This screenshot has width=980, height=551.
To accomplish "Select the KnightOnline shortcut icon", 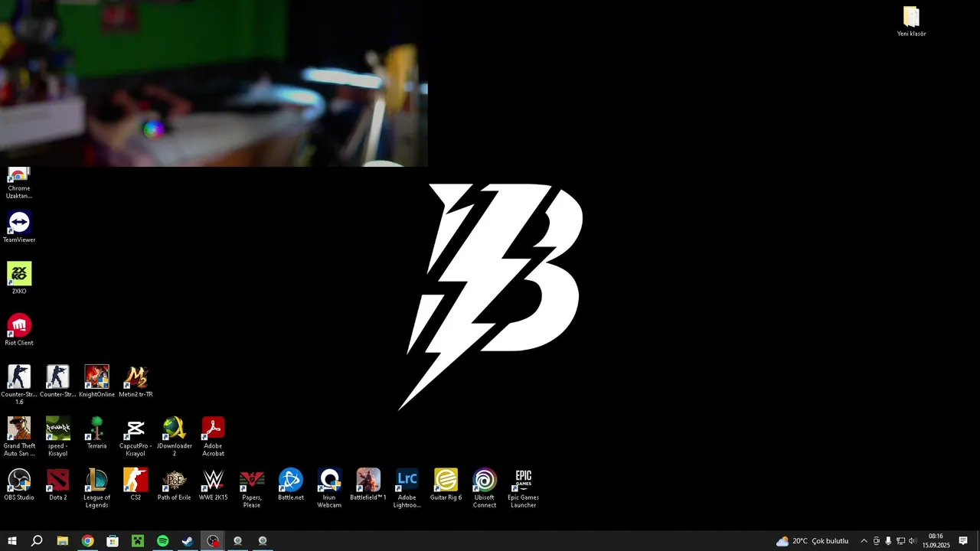I will coord(96,381).
